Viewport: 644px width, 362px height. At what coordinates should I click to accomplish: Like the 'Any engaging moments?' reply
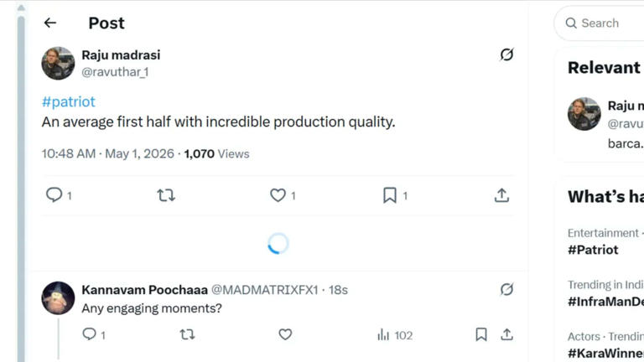pos(285,334)
